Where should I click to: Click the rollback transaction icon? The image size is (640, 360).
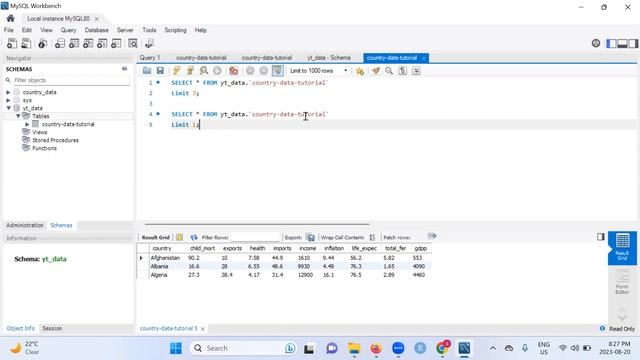pos(264,71)
